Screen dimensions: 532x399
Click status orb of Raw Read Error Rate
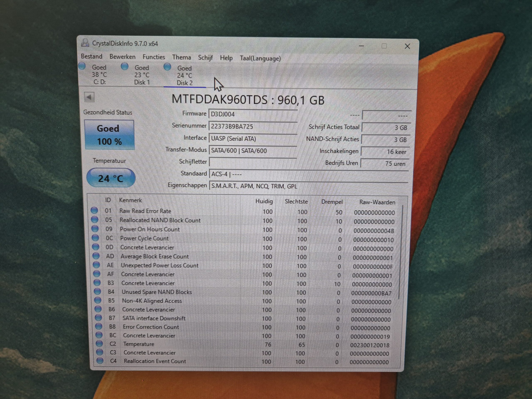coord(94,210)
